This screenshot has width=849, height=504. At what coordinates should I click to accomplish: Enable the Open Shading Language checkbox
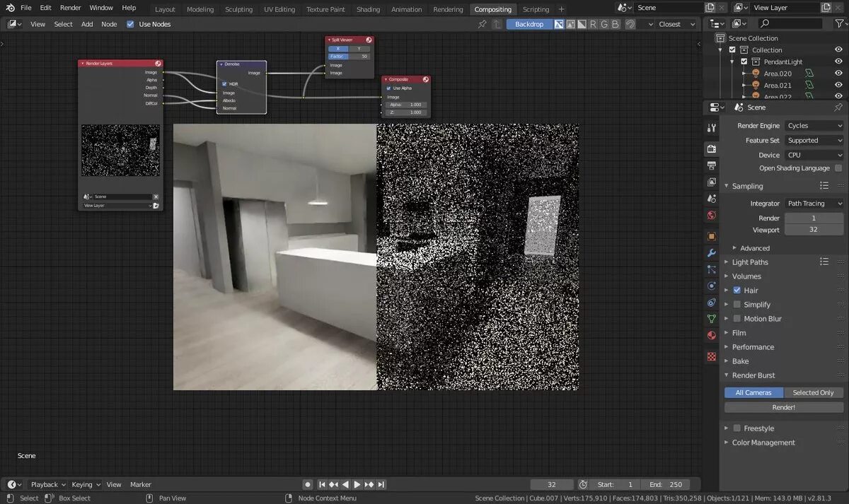(838, 168)
